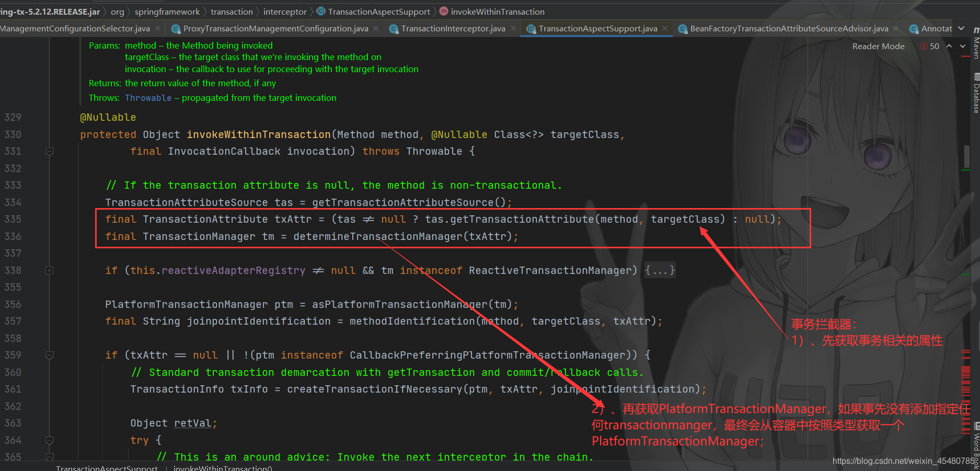Click determineTransactionManager method call
Image resolution: width=980 pixels, height=471 pixels.
[x=377, y=237]
